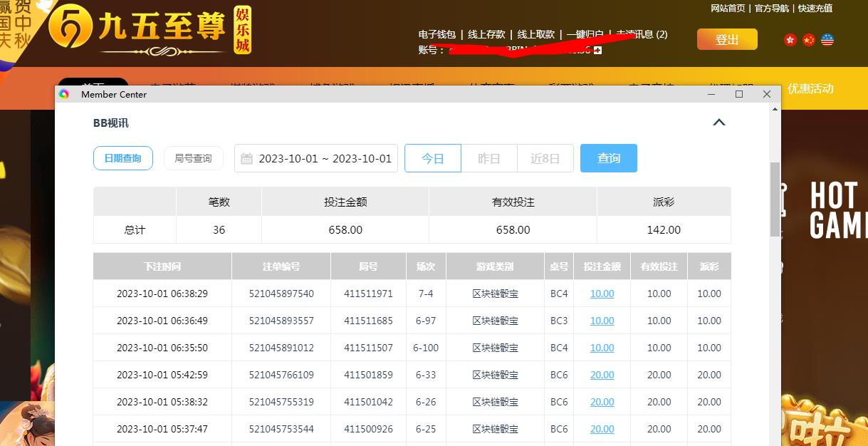Image resolution: width=868 pixels, height=446 pixels.
Task: Click bet ID 521045897540
Action: (281, 294)
